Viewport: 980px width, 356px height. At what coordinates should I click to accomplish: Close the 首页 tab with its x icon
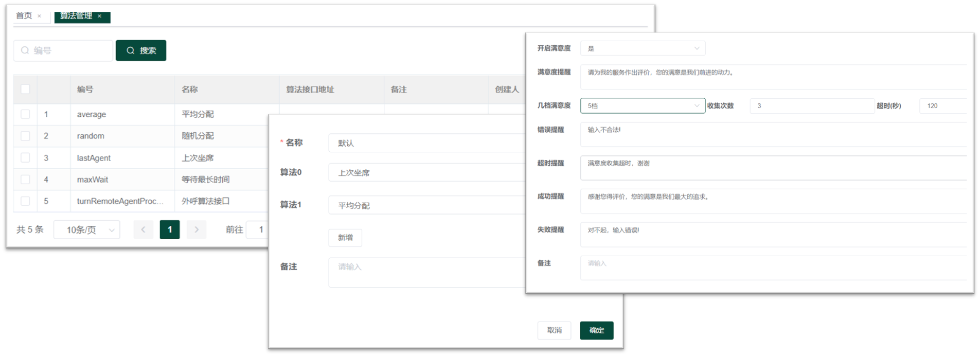[x=39, y=16]
